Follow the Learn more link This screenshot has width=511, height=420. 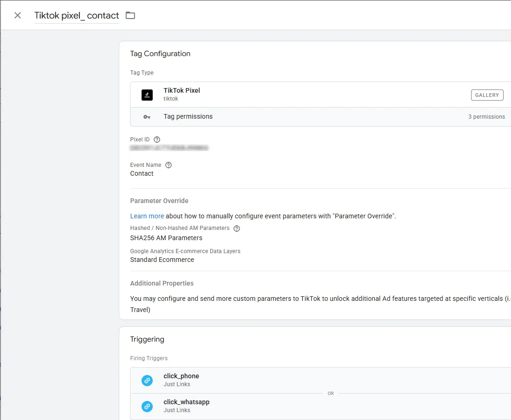[x=147, y=216]
